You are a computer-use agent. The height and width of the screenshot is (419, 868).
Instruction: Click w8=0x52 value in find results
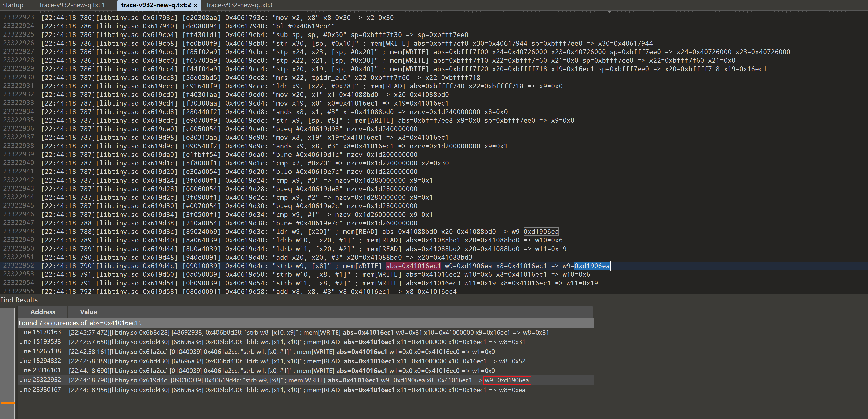(512, 361)
